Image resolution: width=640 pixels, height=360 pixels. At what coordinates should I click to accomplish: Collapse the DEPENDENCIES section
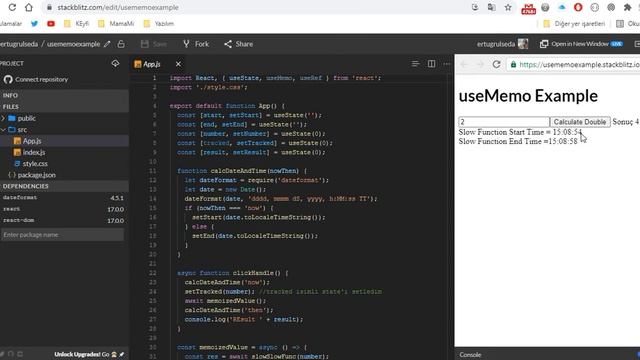pos(64,186)
